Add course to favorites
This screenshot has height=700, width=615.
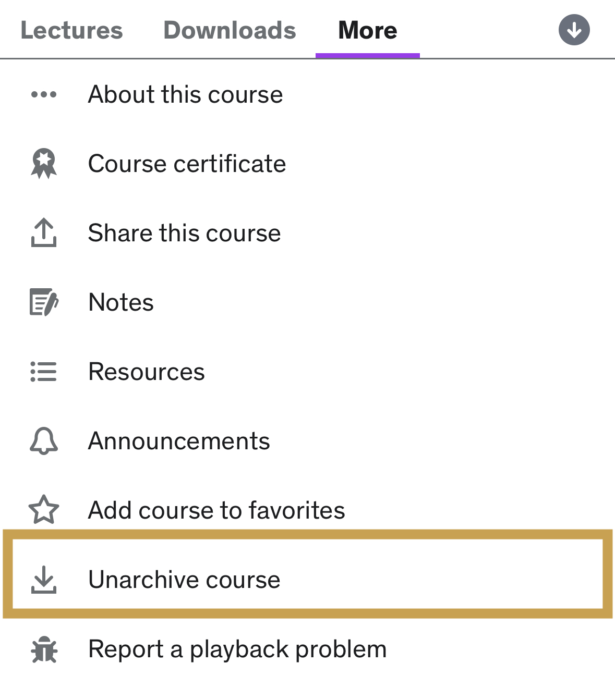(216, 510)
